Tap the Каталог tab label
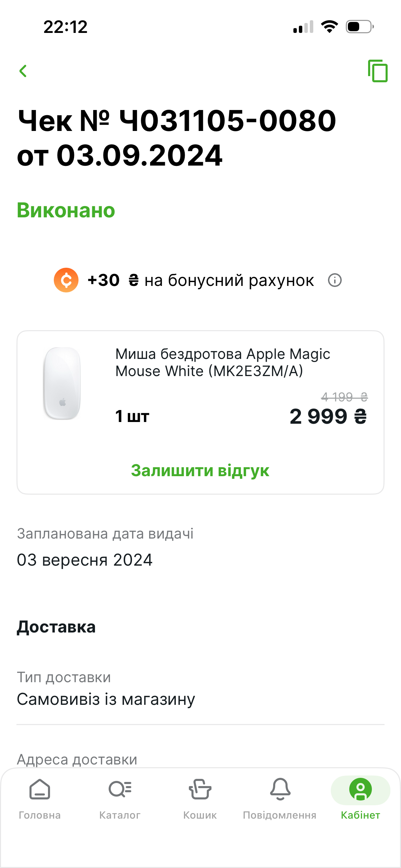 [x=120, y=815]
